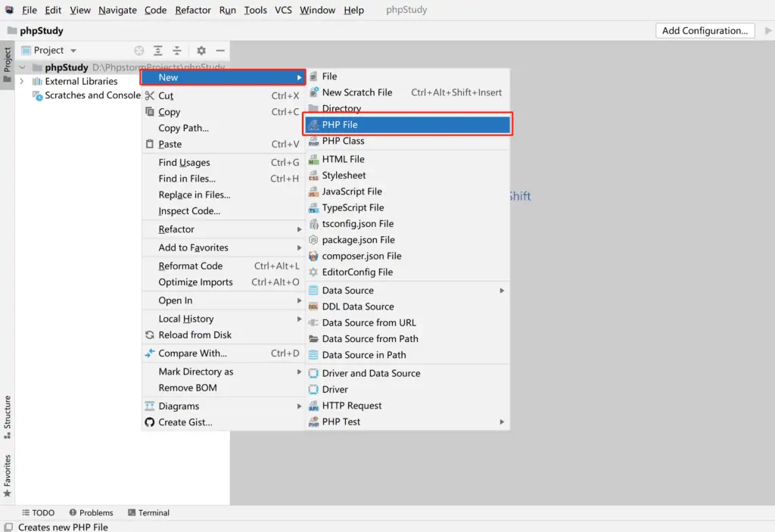This screenshot has width=775, height=532.
Task: Click the Expand All icon in Project panel
Action: (158, 51)
